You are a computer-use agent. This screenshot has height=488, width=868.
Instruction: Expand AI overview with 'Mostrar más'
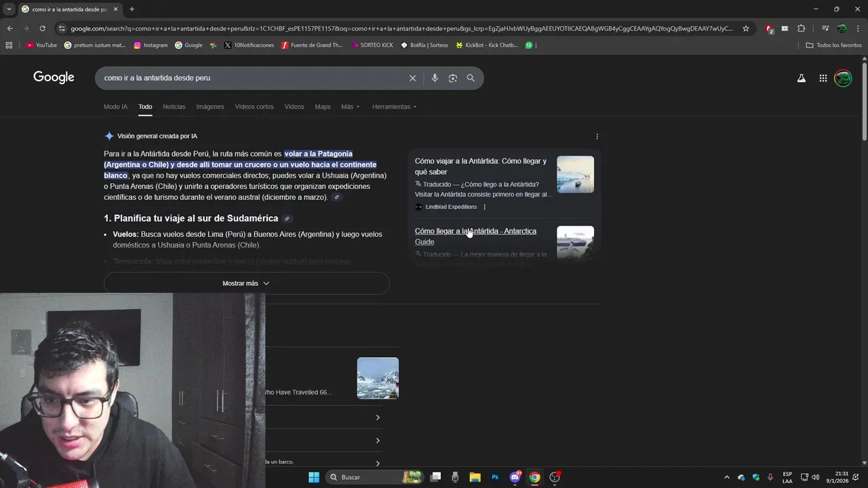click(x=247, y=283)
